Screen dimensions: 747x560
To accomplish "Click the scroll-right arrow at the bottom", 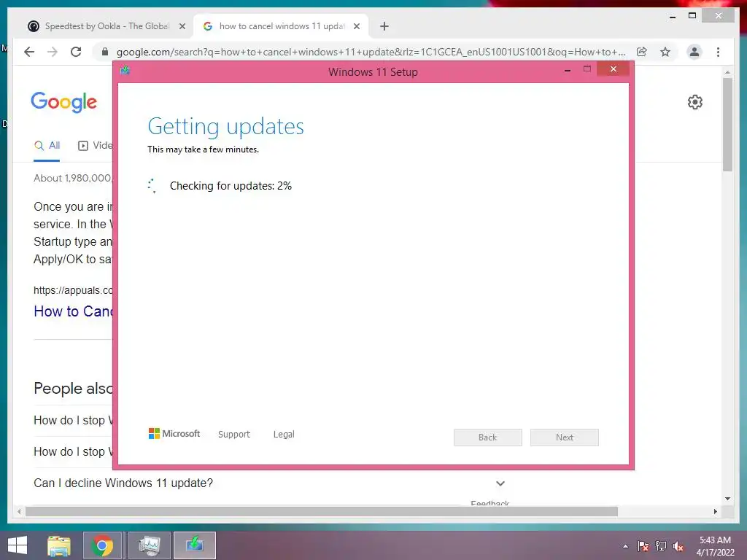I will [715, 511].
